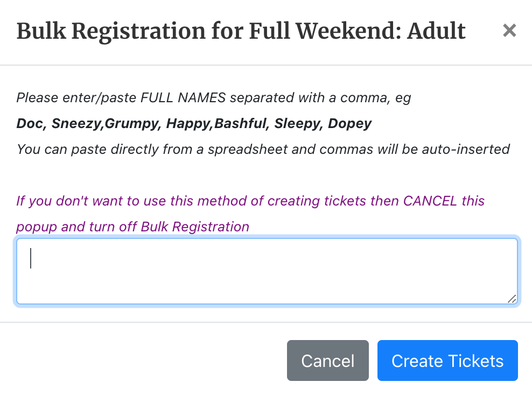532x396 pixels.
Task: Click the dialog title heading text
Action: coord(241,31)
